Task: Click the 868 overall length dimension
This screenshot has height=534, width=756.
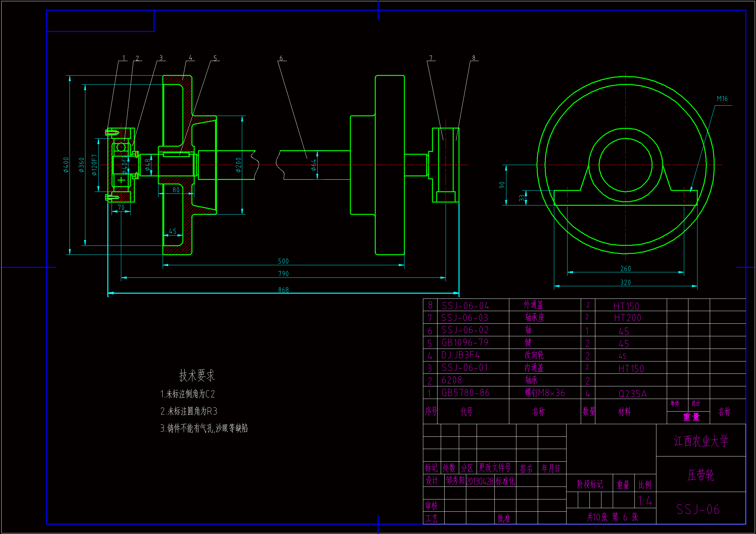Action: pyautogui.click(x=283, y=290)
